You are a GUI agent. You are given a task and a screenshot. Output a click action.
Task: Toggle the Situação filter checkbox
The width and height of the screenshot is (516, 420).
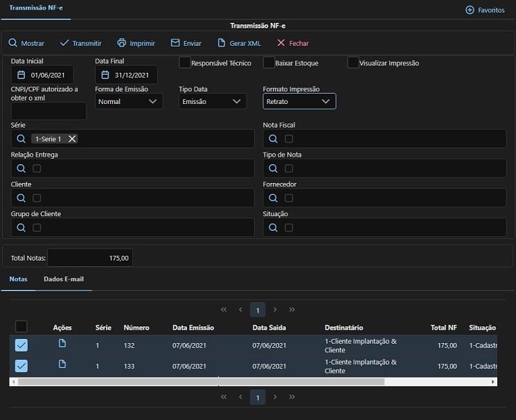289,227
